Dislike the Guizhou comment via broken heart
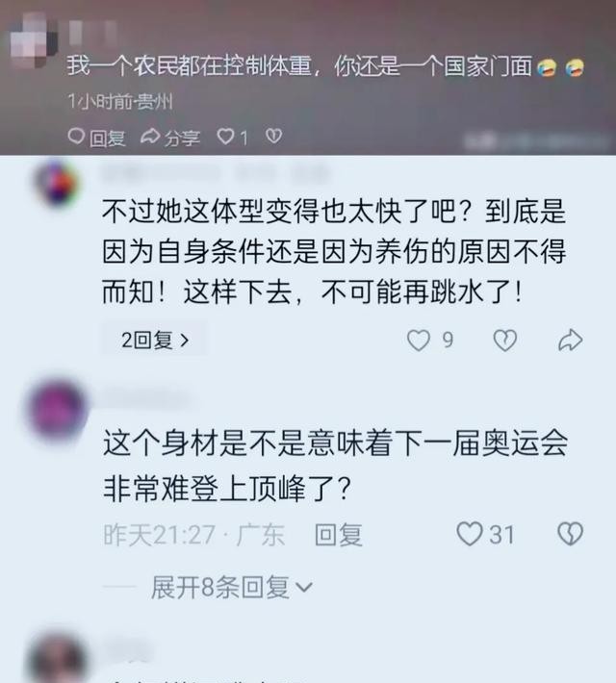This screenshot has width=616, height=683. click(x=273, y=137)
